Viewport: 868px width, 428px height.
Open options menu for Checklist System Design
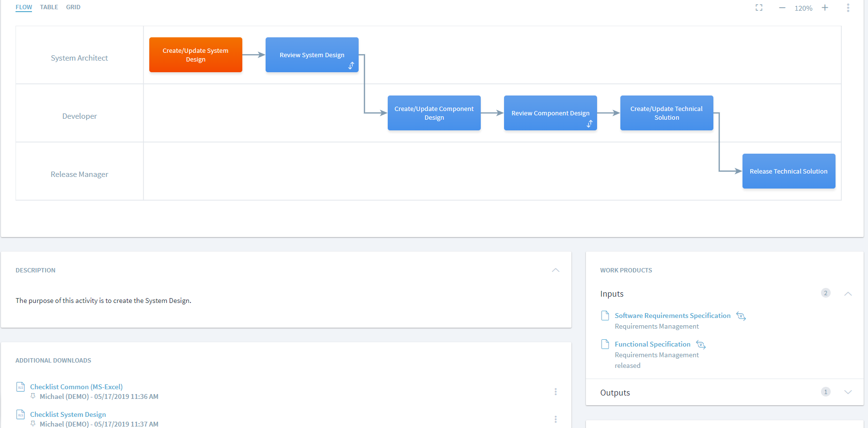pos(555,419)
